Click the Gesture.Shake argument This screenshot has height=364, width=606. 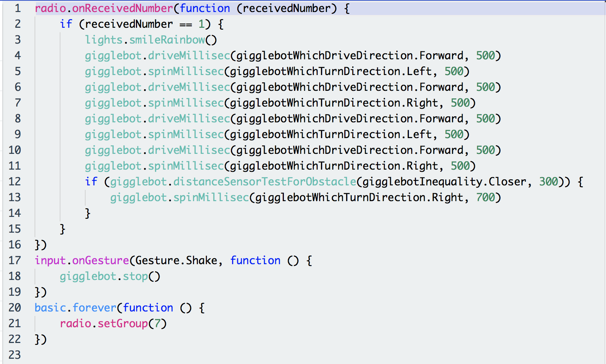176,260
